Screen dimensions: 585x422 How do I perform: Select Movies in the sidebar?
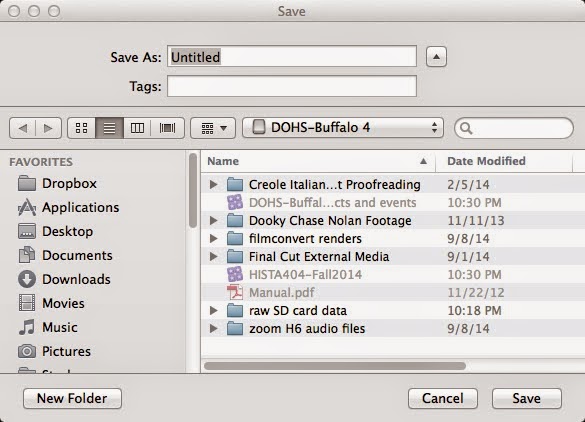point(51,303)
